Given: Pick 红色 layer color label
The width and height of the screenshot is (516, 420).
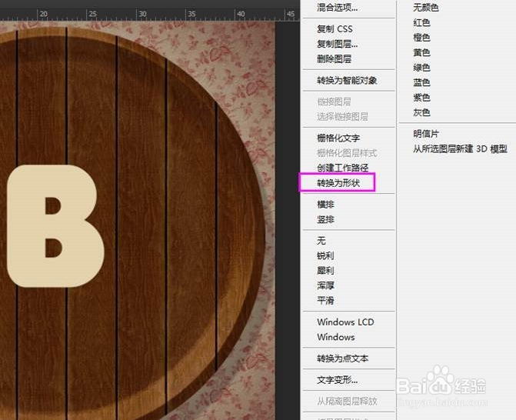Looking at the screenshot, I should pos(421,23).
